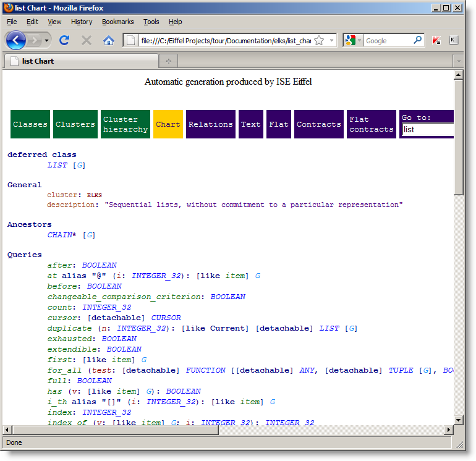Open the address bar URL history dropdown
Screen dimensions: 476x461
coord(332,41)
